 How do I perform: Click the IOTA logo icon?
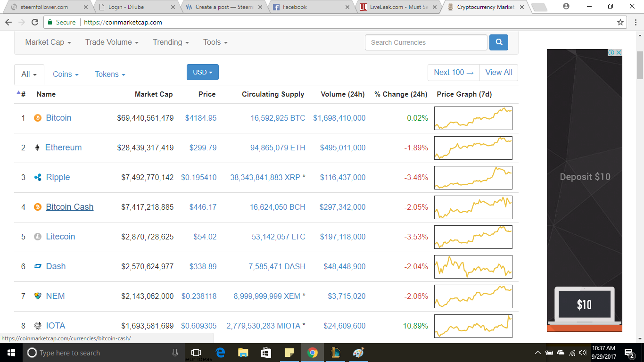38,326
